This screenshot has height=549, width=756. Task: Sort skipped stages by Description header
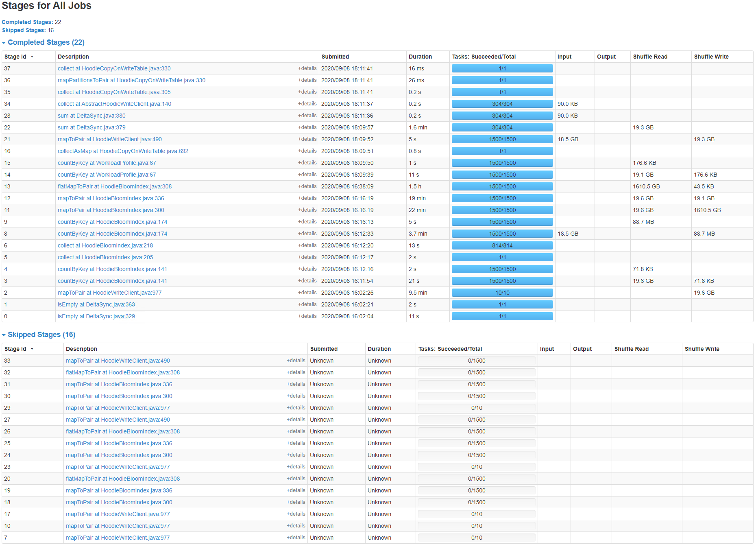(81, 349)
